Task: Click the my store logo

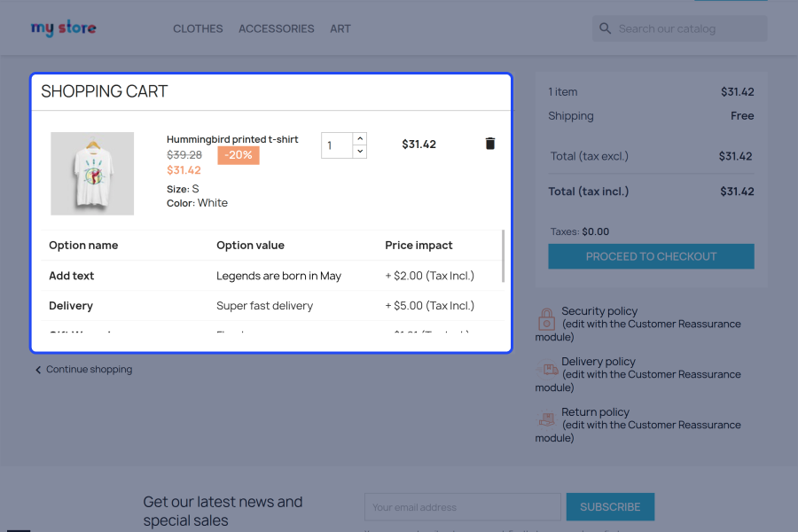Action: (x=63, y=28)
